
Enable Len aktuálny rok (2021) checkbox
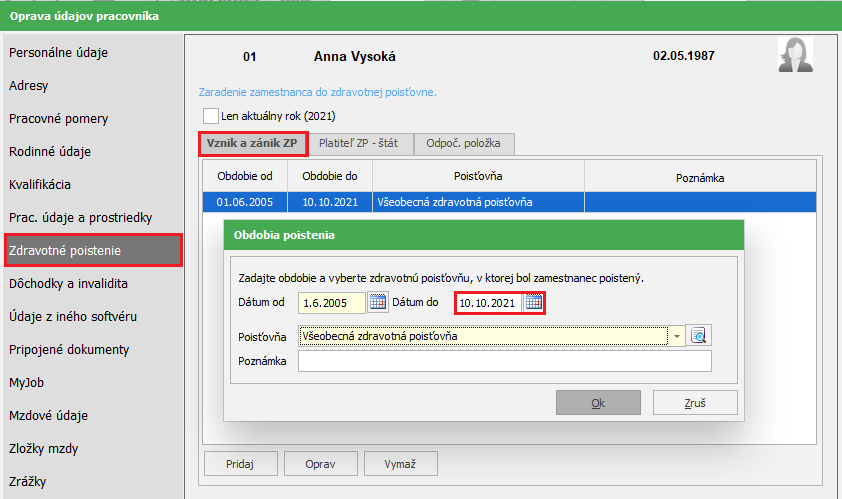[x=210, y=116]
